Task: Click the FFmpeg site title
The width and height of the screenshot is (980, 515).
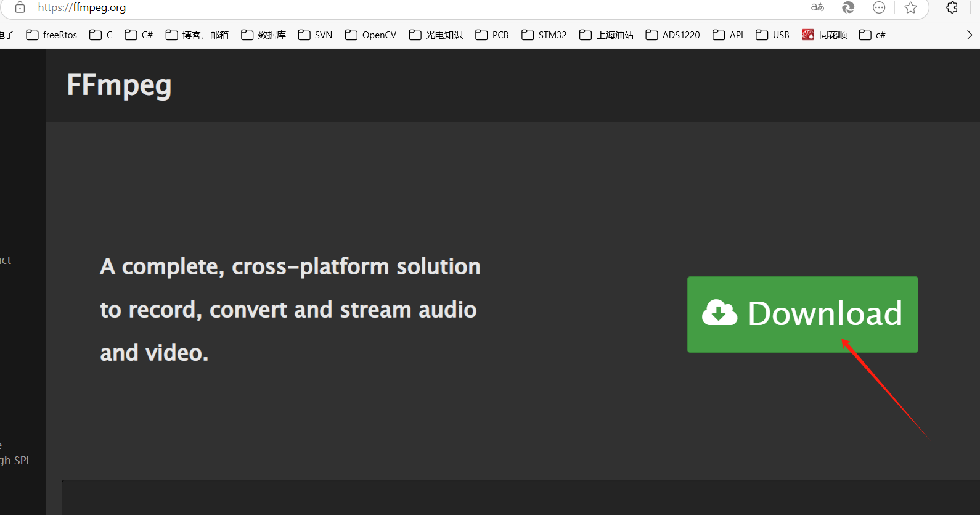Action: 119,86
